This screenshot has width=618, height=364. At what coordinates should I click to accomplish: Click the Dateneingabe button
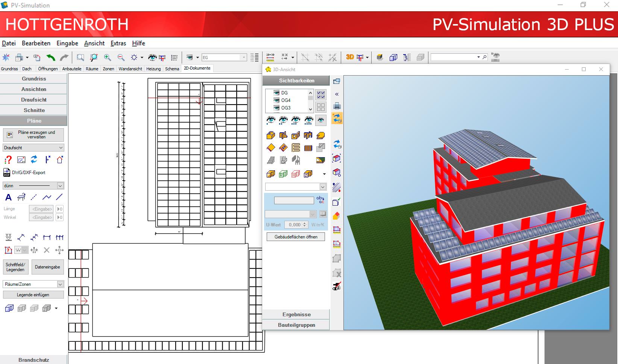47,267
